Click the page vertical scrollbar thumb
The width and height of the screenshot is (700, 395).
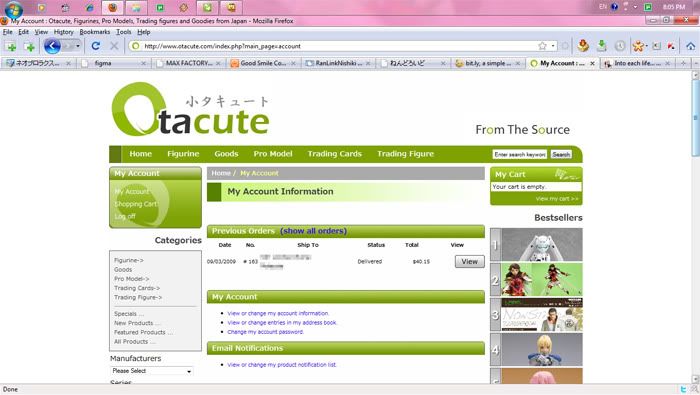coord(696,118)
